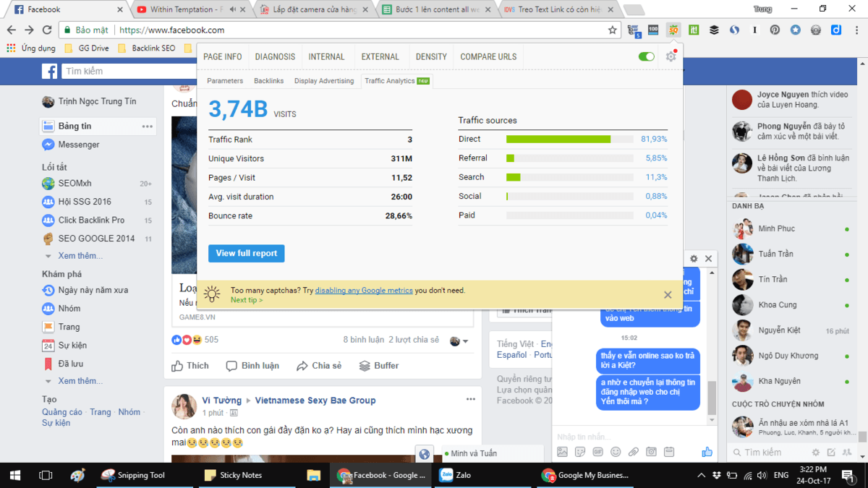Select Display Advertising sub-tab
Image resolution: width=868 pixels, height=488 pixels.
[x=324, y=81]
